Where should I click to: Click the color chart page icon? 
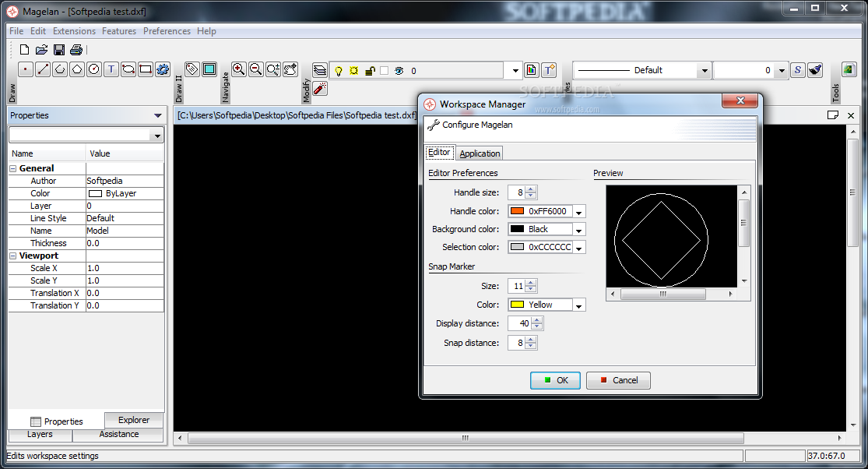click(532, 70)
